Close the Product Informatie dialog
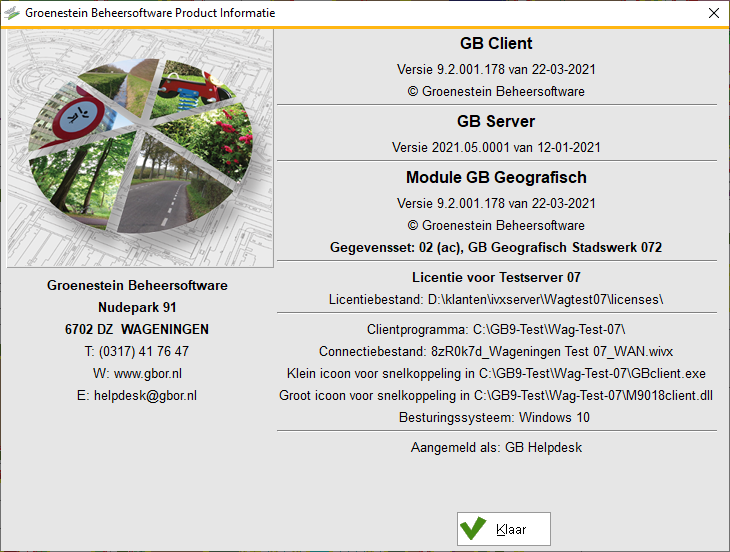This screenshot has height=552, width=730. tap(714, 13)
